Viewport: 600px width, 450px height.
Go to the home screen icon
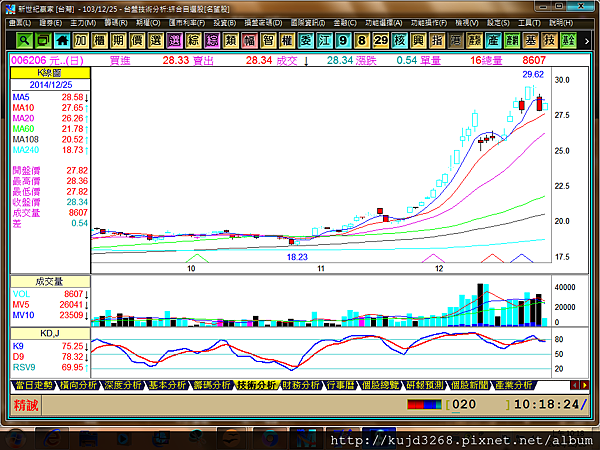[62, 40]
